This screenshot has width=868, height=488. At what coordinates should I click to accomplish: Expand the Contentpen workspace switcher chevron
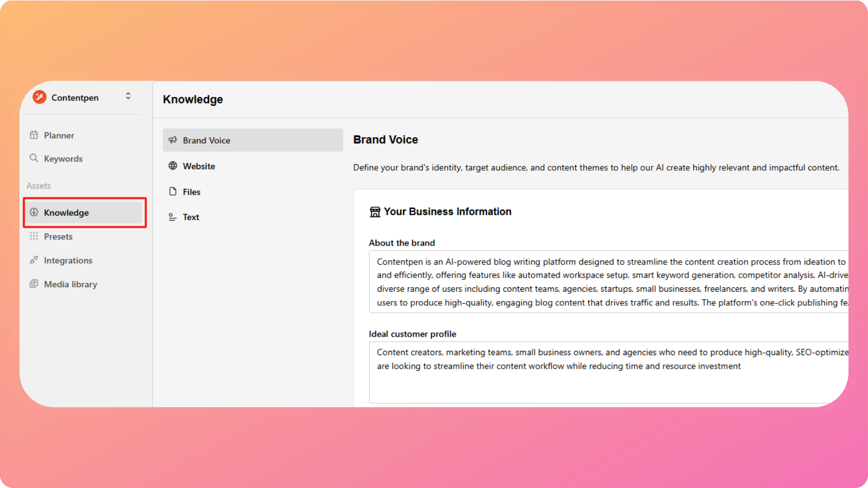pyautogui.click(x=128, y=96)
